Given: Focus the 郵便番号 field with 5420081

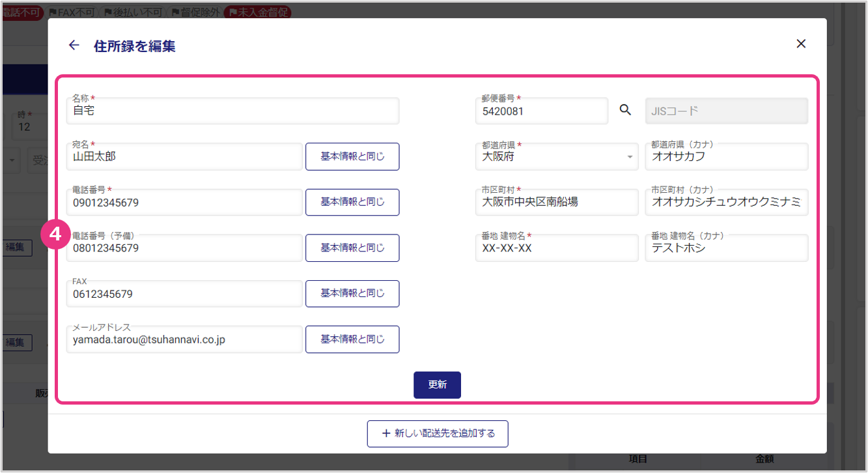Looking at the screenshot, I should click(542, 111).
